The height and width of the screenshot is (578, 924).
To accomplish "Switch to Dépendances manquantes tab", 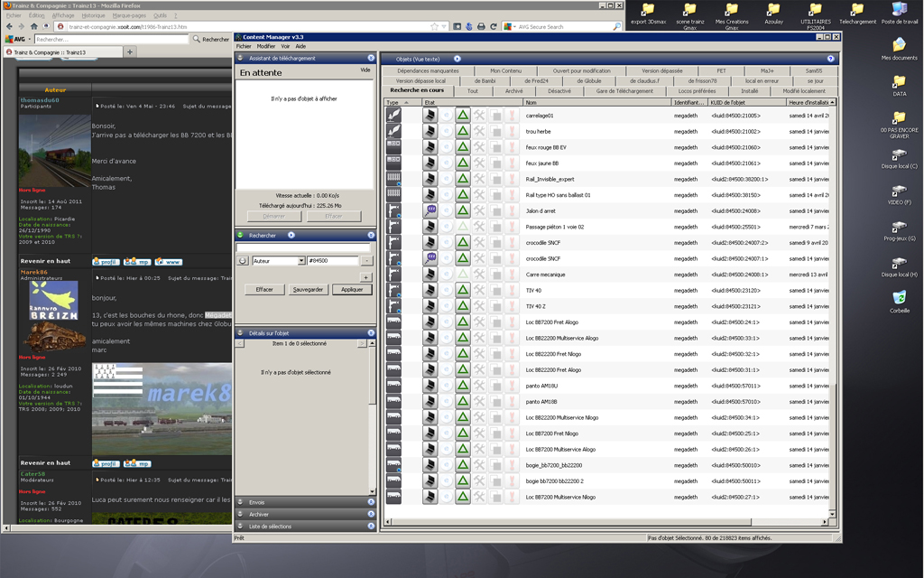I will [428, 70].
